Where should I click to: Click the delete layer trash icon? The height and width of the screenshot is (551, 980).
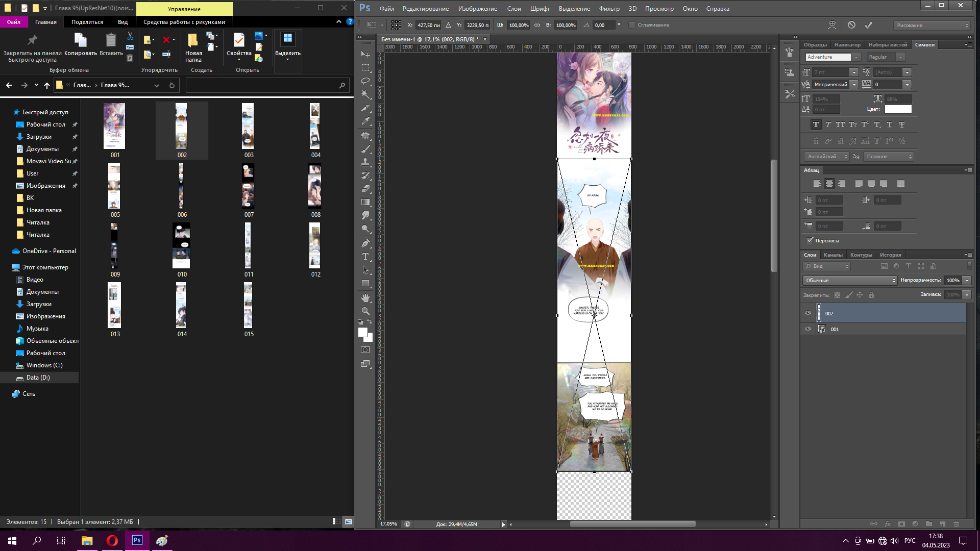pos(956,523)
